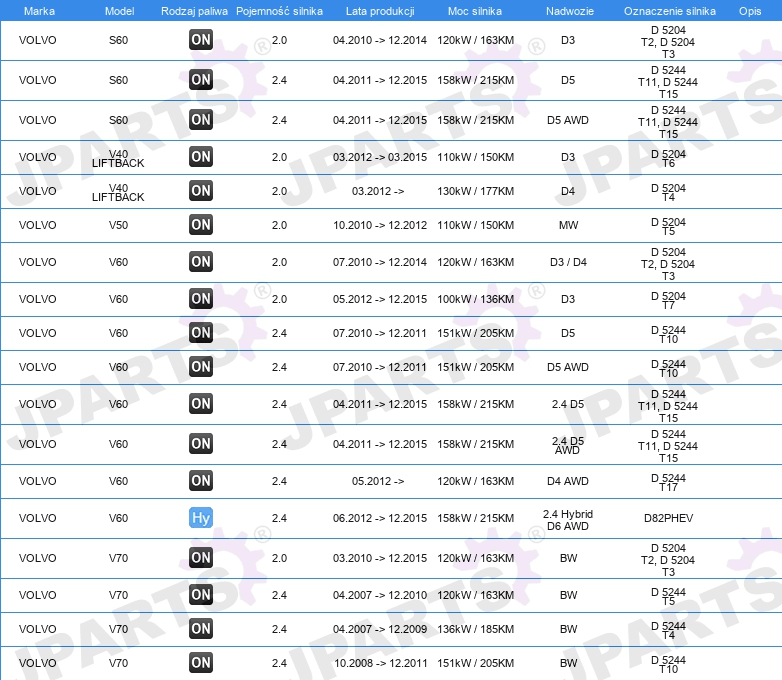Screen dimensions: 782x680
Task: Select the D4 body cell in V40 row
Action: [x=568, y=191]
